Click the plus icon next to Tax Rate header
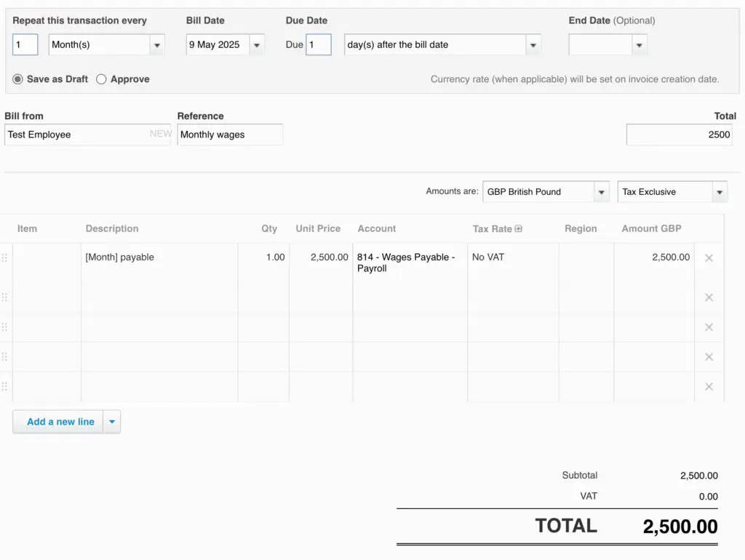The height and width of the screenshot is (560, 745). pyautogui.click(x=519, y=228)
